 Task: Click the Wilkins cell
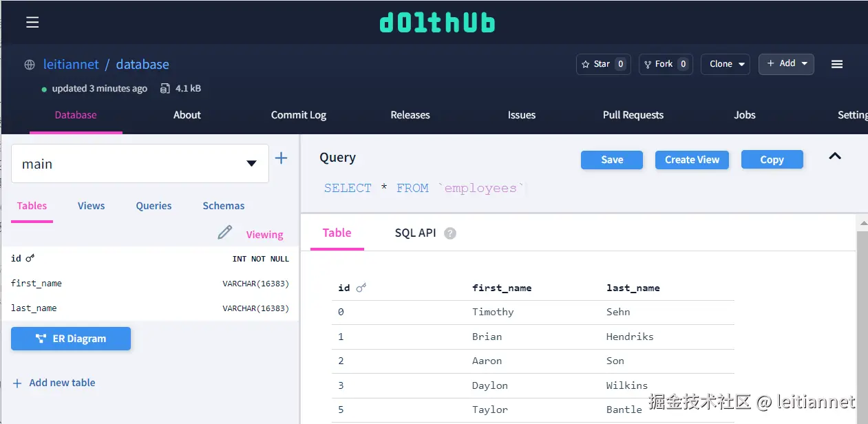point(627,385)
